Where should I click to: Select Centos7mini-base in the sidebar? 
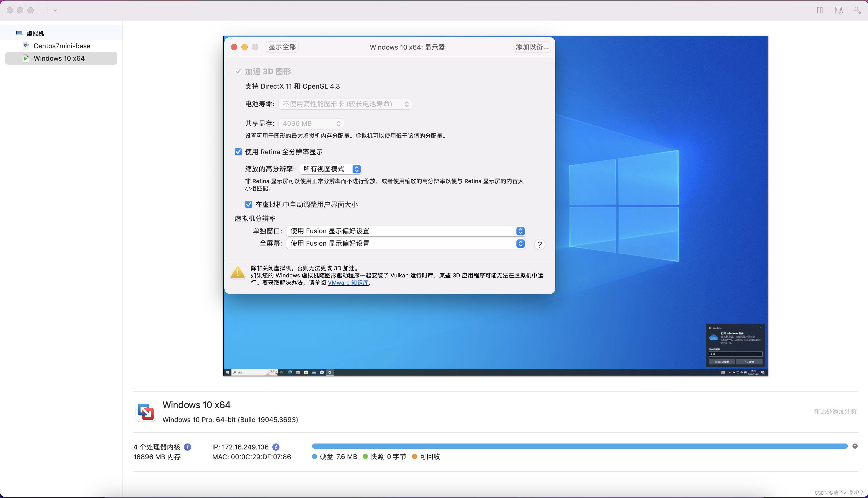pos(62,46)
